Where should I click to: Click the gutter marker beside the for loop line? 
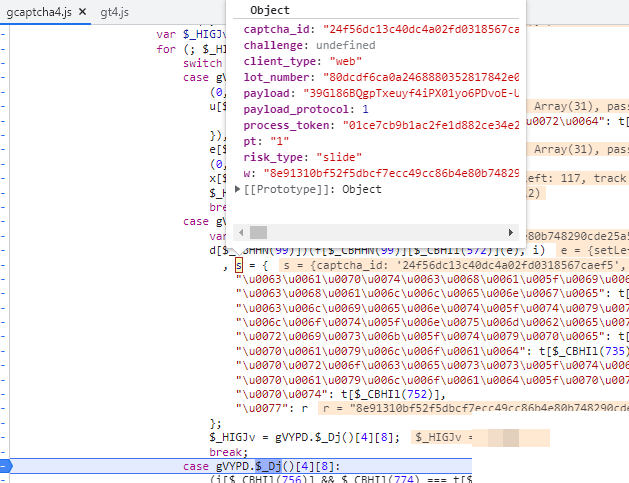click(4, 48)
